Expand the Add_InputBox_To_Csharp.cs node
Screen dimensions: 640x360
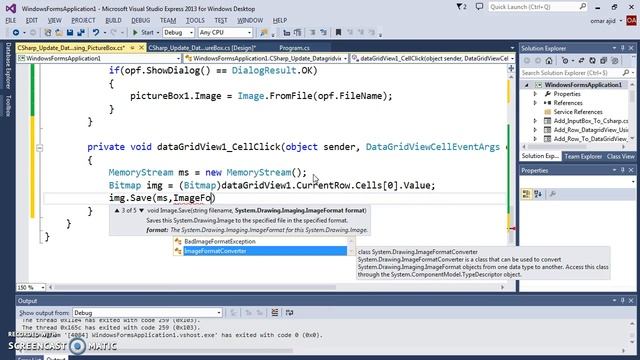(x=536, y=121)
